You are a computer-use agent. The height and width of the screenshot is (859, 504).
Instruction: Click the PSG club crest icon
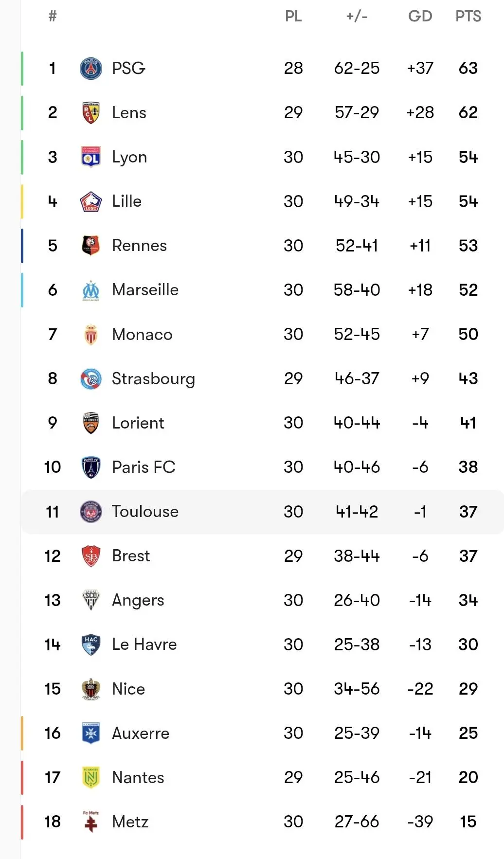[91, 69]
